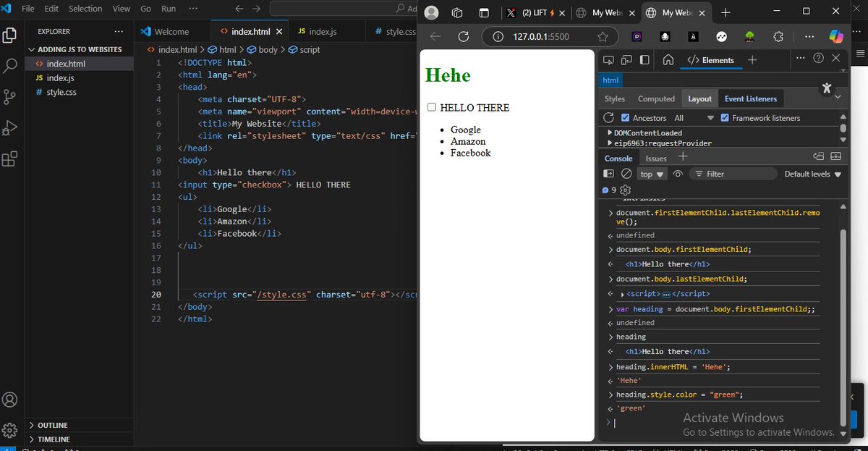
Task: Collapse the ADDING JS TO WEBSITES folder
Action: pos(80,49)
